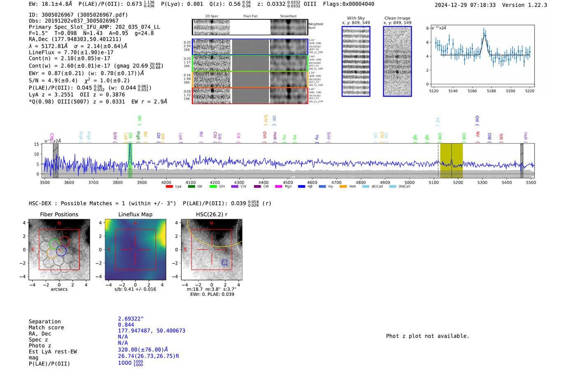
Task: Click the blue Hβ legend swatch
Action: click(x=302, y=187)
